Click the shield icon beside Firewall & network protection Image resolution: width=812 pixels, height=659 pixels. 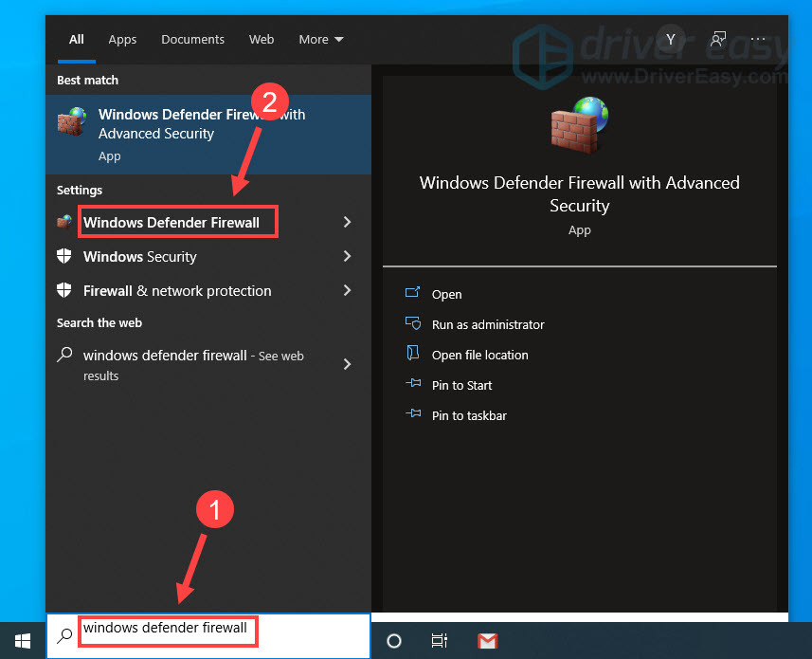click(63, 290)
